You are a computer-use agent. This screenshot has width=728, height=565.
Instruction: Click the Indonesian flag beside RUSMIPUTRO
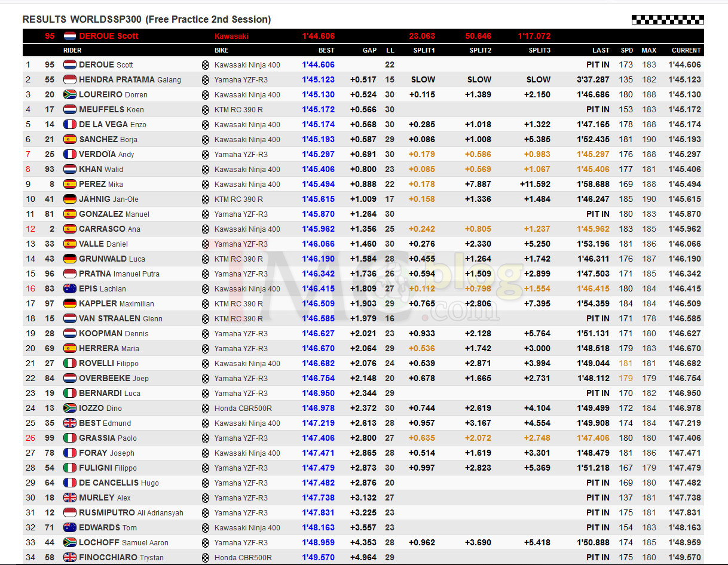tap(69, 512)
